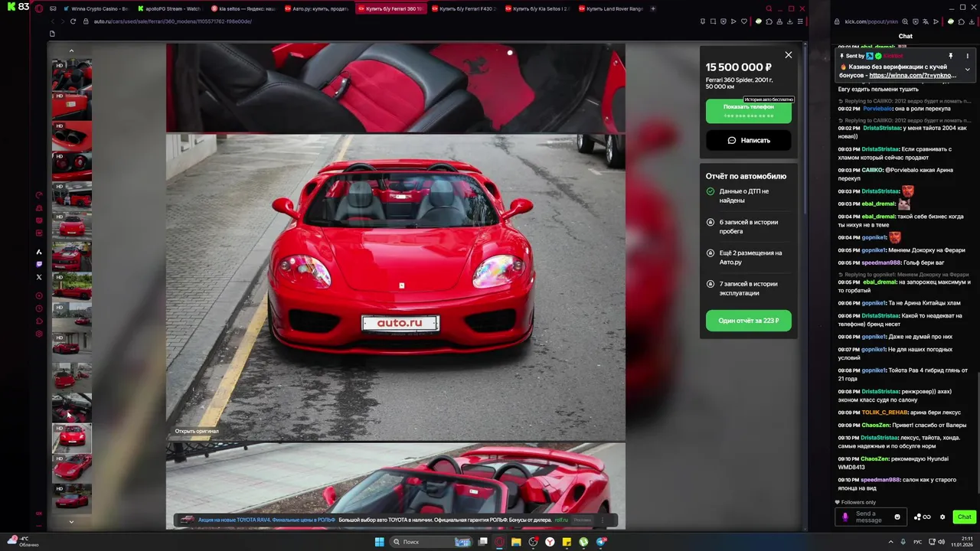Switch to Авто.ру: купить, продать tab
This screenshot has width=980, height=551.
tap(316, 8)
